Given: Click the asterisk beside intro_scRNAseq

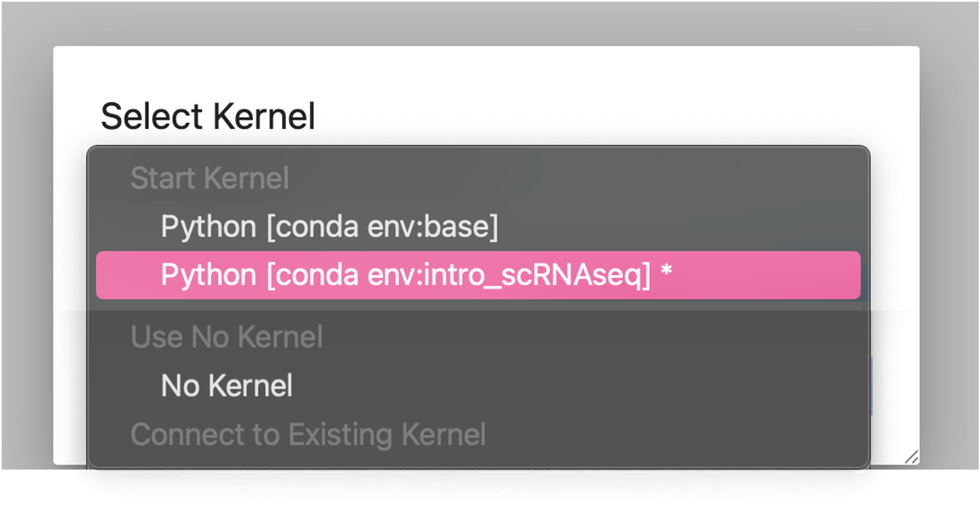Looking at the screenshot, I should coord(666,270).
